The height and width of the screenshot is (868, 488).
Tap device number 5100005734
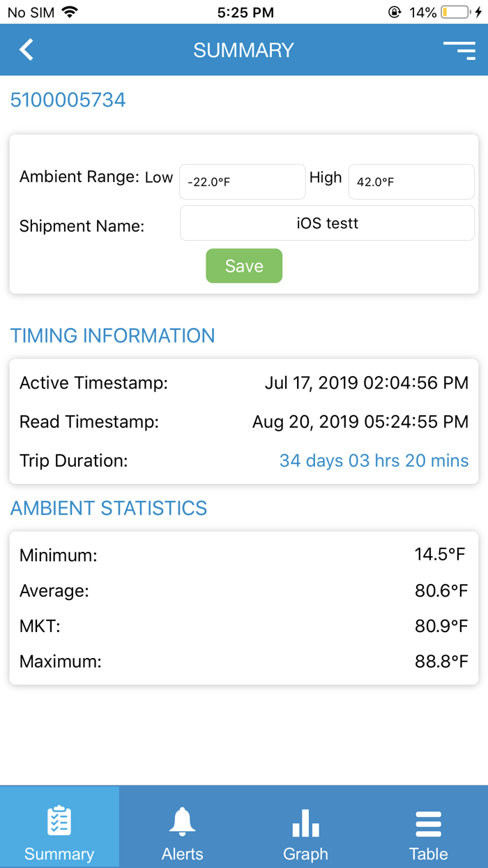(x=68, y=100)
